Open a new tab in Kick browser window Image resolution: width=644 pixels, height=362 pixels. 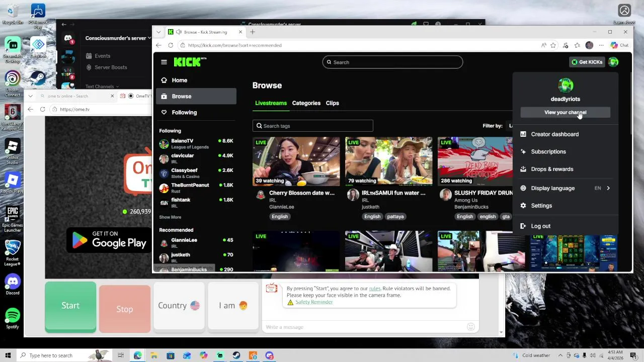pyautogui.click(x=253, y=32)
